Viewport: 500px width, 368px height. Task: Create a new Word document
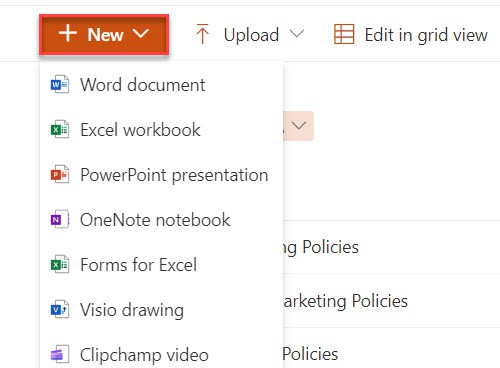[x=143, y=85]
